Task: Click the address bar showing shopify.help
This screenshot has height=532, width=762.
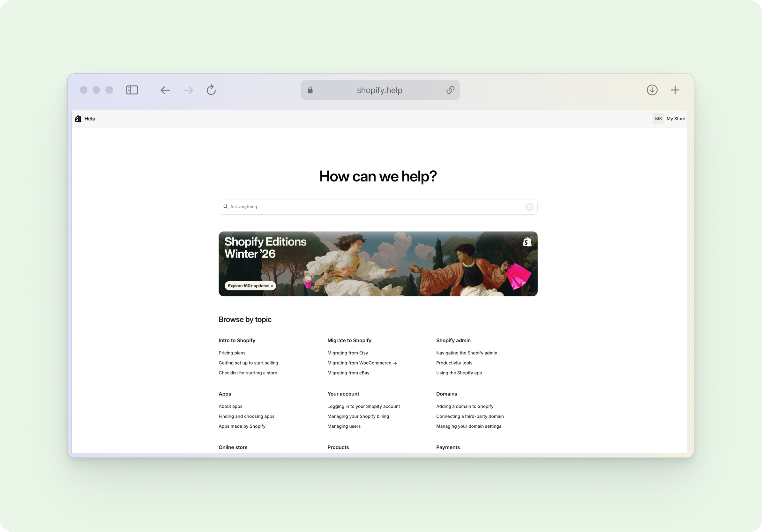Action: 380,90
